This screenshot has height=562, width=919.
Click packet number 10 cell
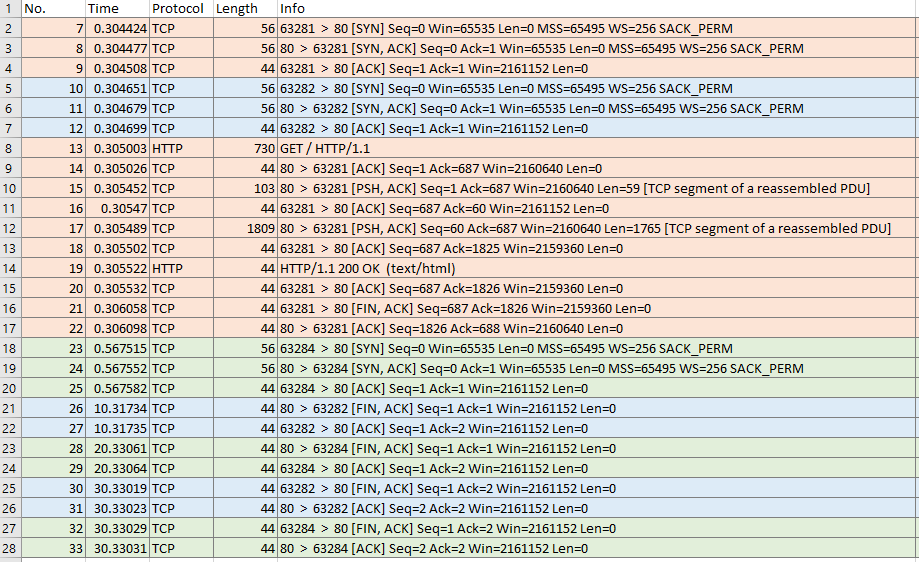(53, 88)
